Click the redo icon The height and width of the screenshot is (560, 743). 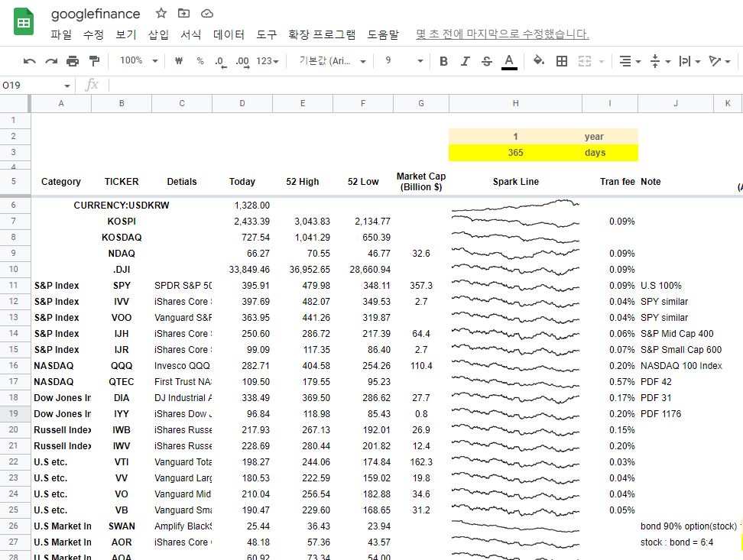(x=51, y=61)
